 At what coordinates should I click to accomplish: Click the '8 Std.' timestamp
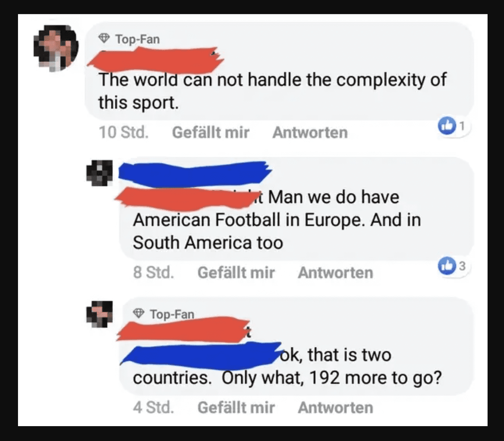[x=153, y=272]
